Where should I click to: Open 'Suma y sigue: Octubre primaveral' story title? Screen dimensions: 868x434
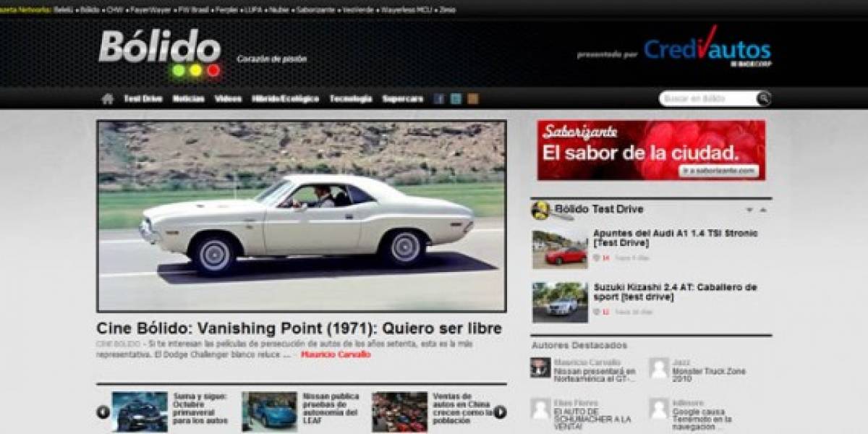[200, 409]
